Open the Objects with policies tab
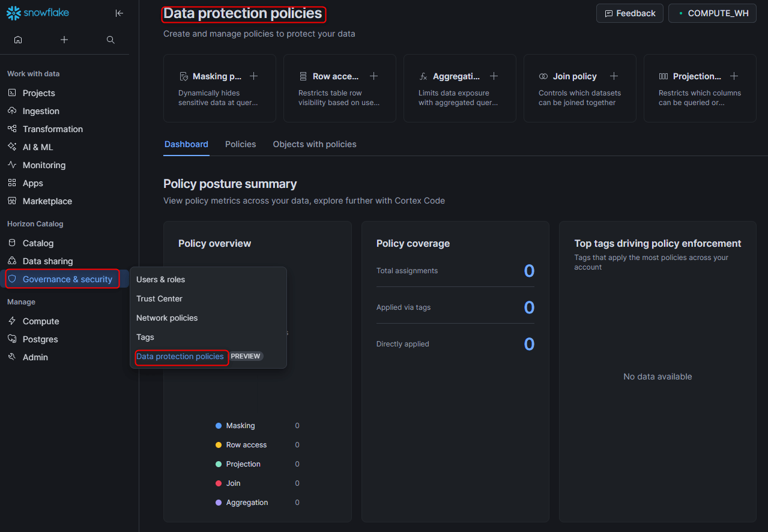Viewport: 768px width, 532px height. 315,145
